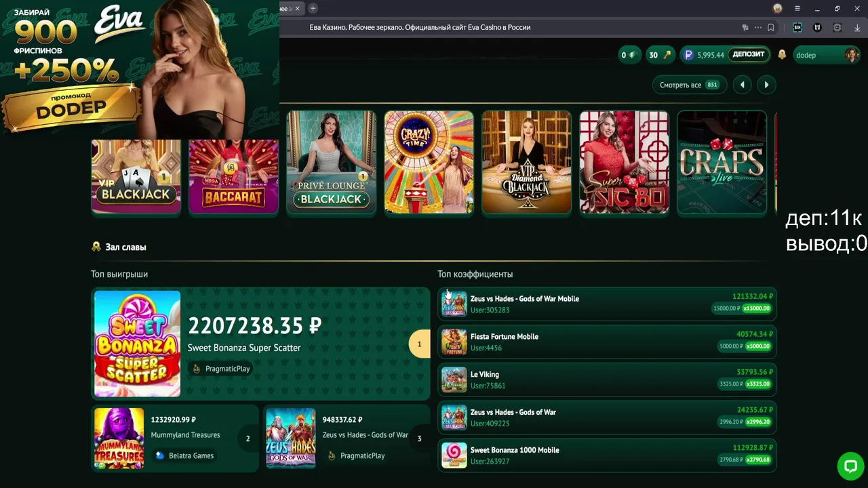Click the 'Зал славы' heading

point(125,247)
